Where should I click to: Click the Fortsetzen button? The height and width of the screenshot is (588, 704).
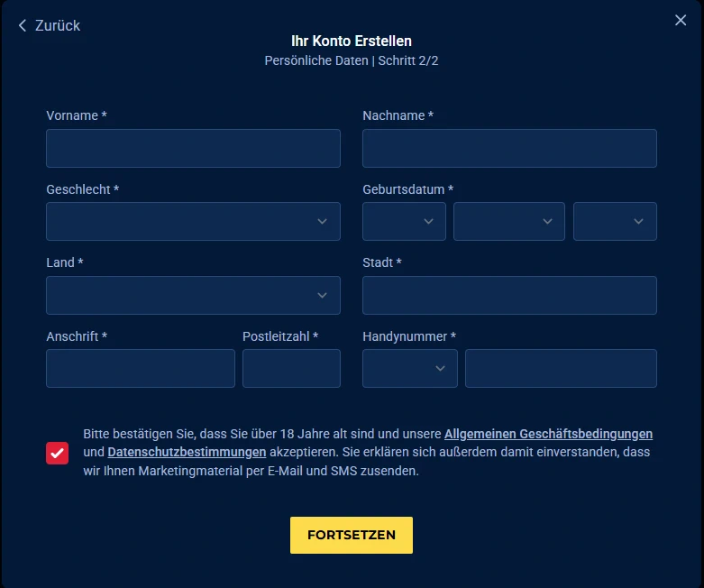pos(352,535)
